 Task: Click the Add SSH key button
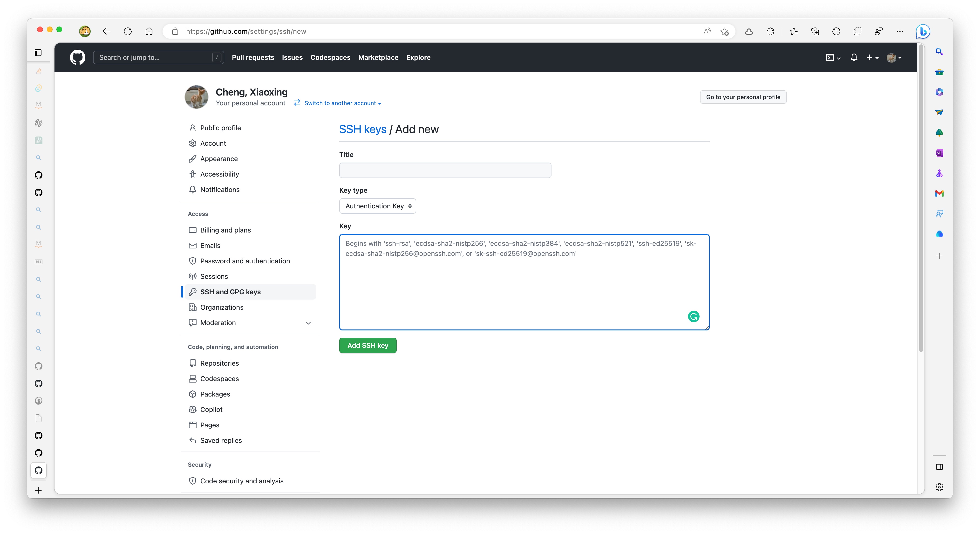(367, 345)
